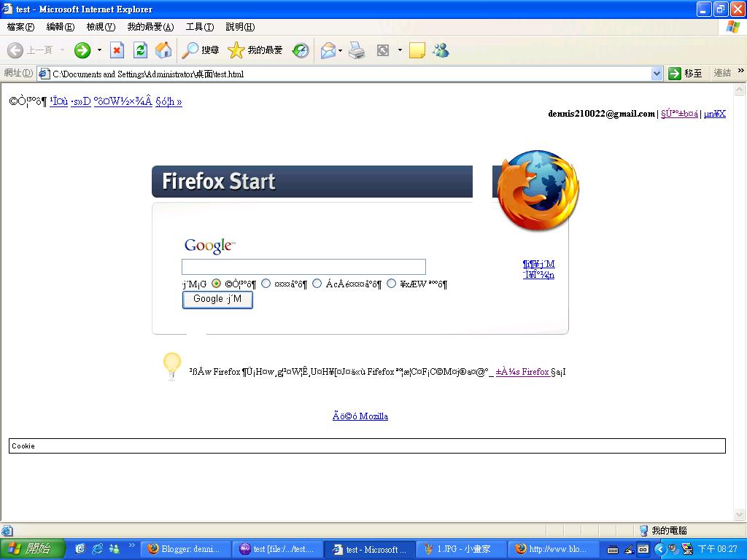Click the Mail envelope icon

(328, 50)
